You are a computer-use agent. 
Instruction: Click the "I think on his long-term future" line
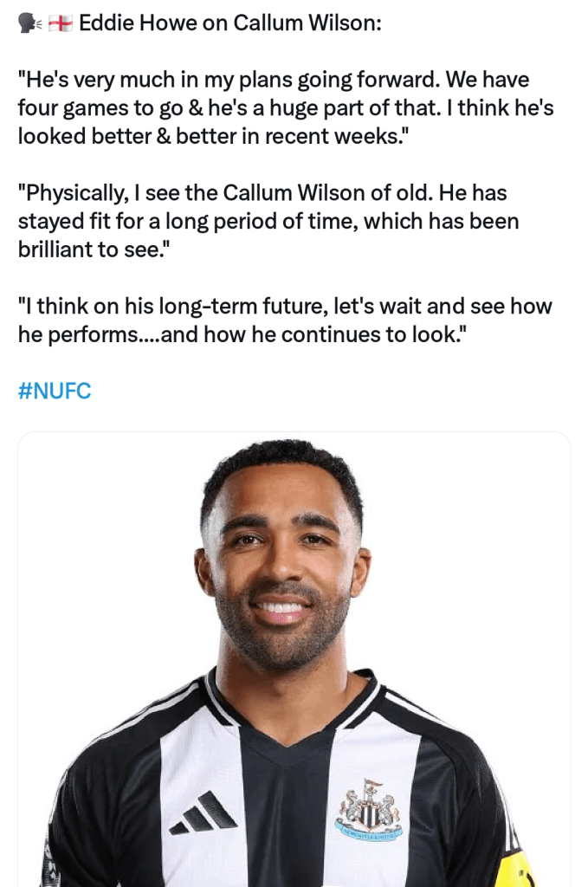[285, 306]
